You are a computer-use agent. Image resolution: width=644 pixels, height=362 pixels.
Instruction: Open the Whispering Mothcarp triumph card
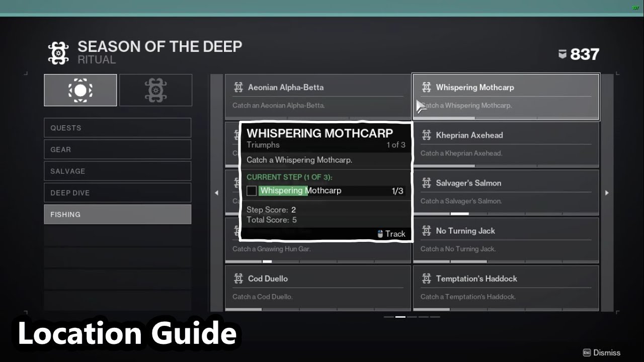pos(506,97)
